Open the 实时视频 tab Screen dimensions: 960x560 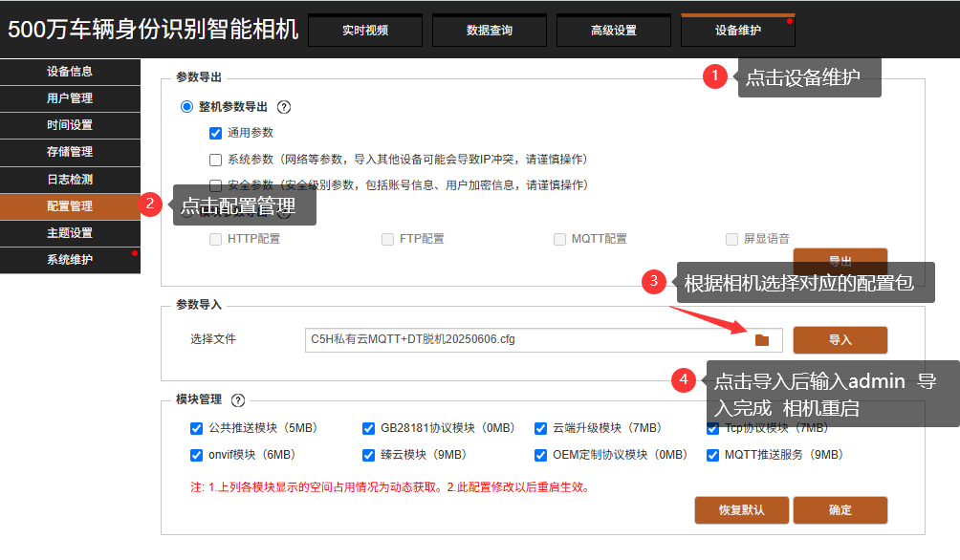(x=365, y=31)
